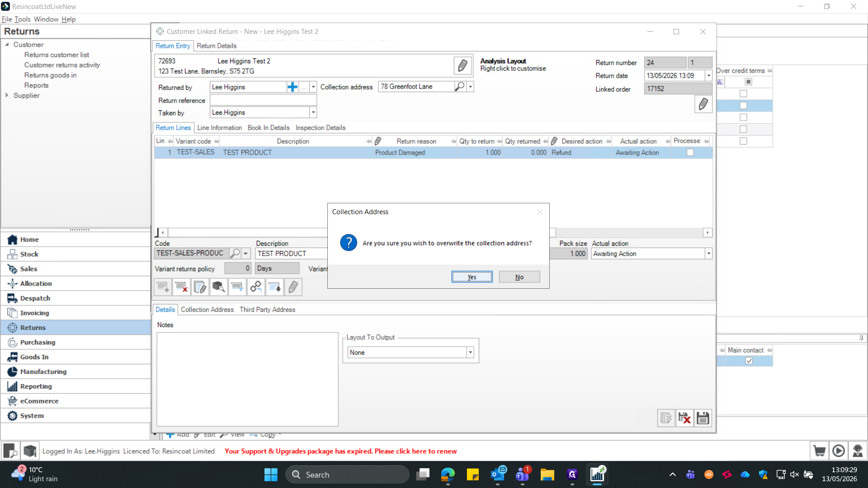Click into the Return reference field

[263, 100]
